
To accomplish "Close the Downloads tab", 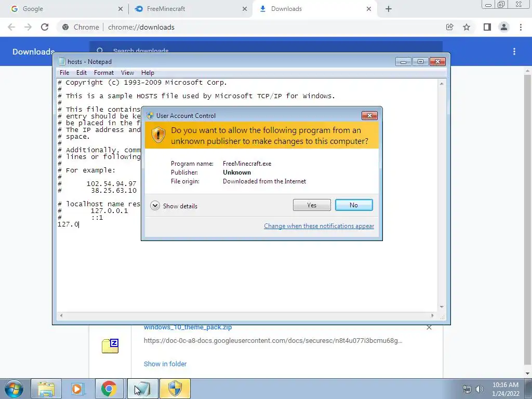I will click(x=369, y=9).
